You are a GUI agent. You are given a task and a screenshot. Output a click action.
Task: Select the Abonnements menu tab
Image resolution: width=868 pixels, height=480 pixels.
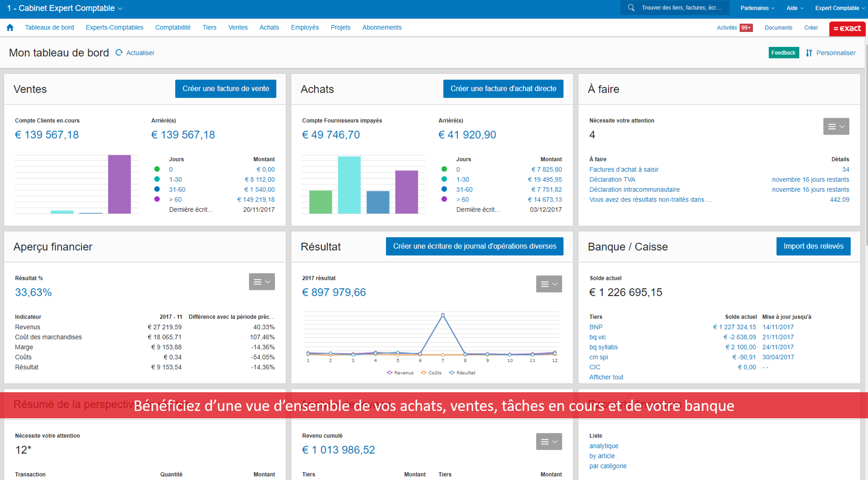tap(381, 27)
